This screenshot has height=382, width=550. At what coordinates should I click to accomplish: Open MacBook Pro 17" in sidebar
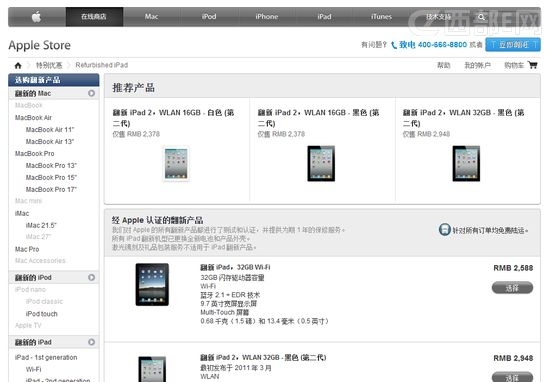click(x=51, y=189)
